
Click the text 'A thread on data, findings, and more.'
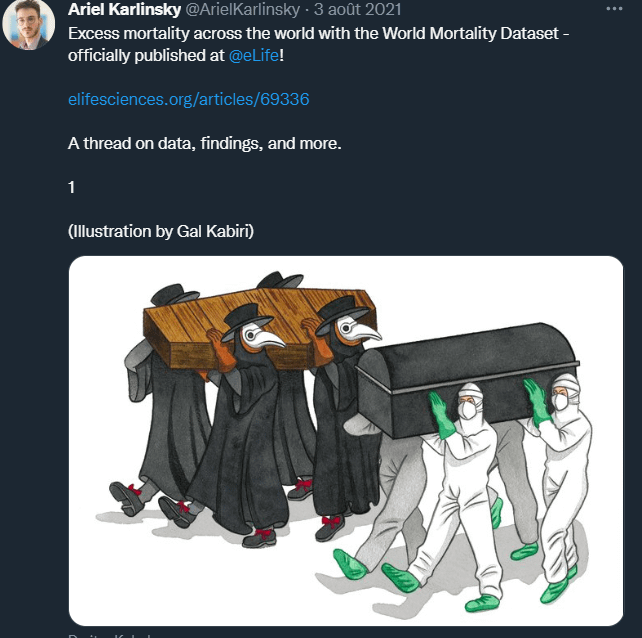pos(205,144)
